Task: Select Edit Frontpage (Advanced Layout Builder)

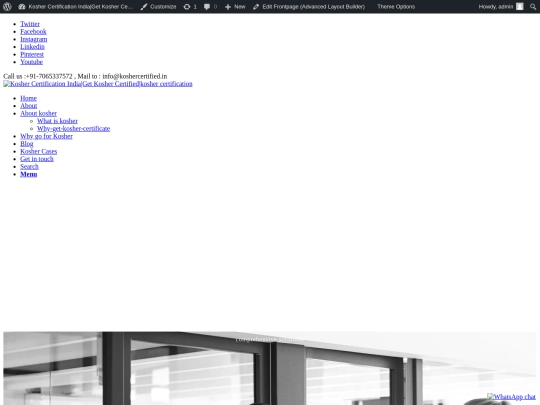Action: tap(309, 7)
